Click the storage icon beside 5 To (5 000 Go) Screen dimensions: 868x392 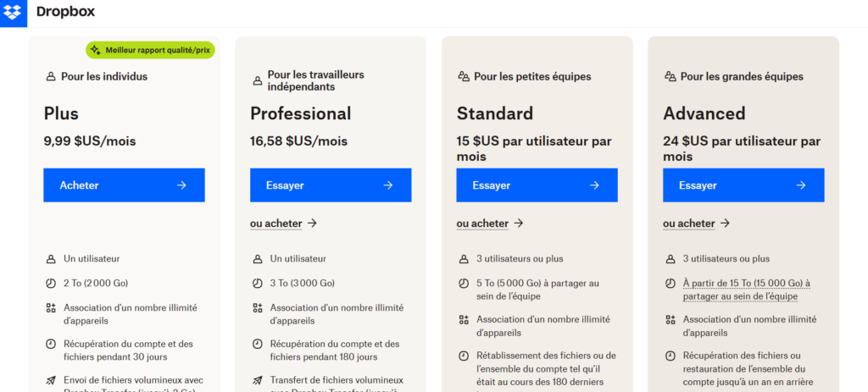[x=464, y=283]
